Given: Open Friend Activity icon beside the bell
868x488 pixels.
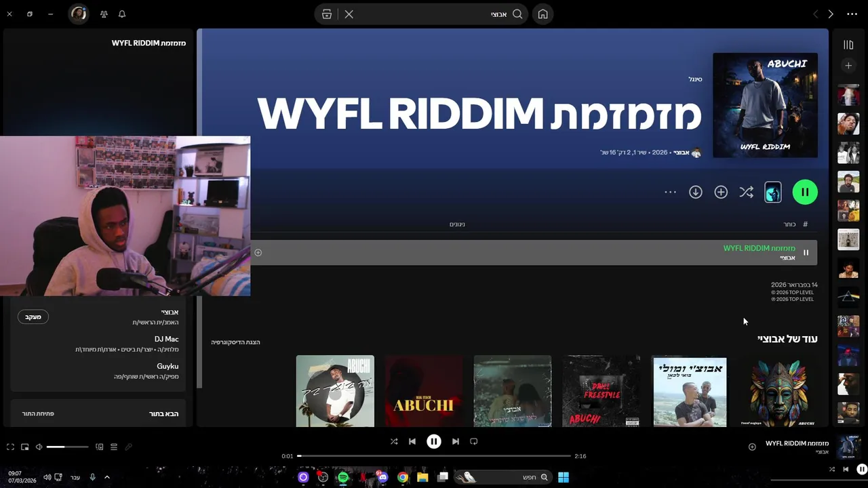Looking at the screenshot, I should 104,14.
